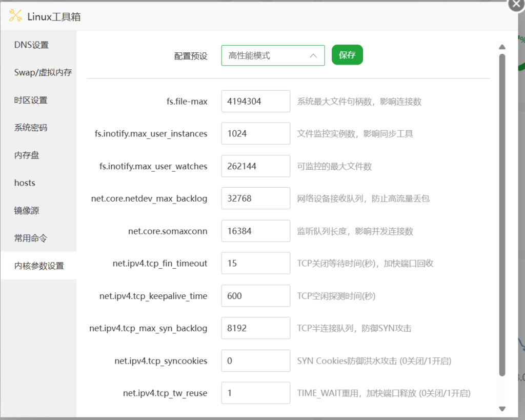Viewport: 525px width, 420px height.
Task: Close the Linux工具箱 dialog
Action: (516, 4)
